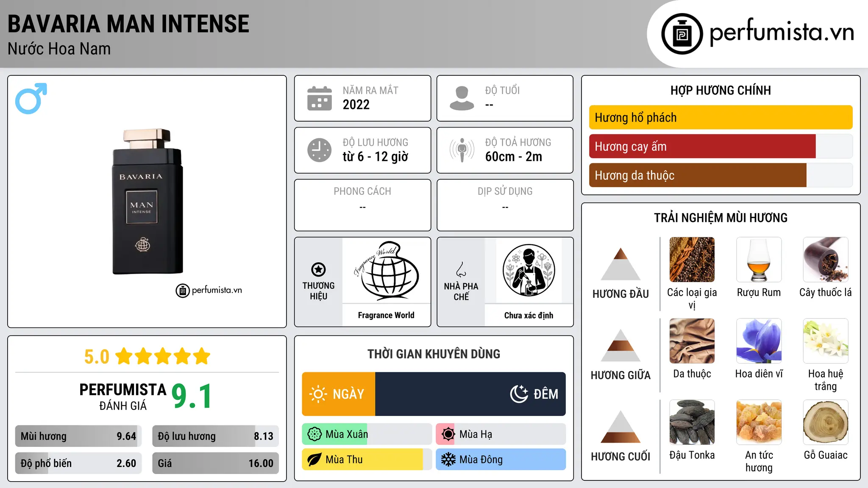
Task: Click the nose perfumer icon
Action: (x=461, y=269)
